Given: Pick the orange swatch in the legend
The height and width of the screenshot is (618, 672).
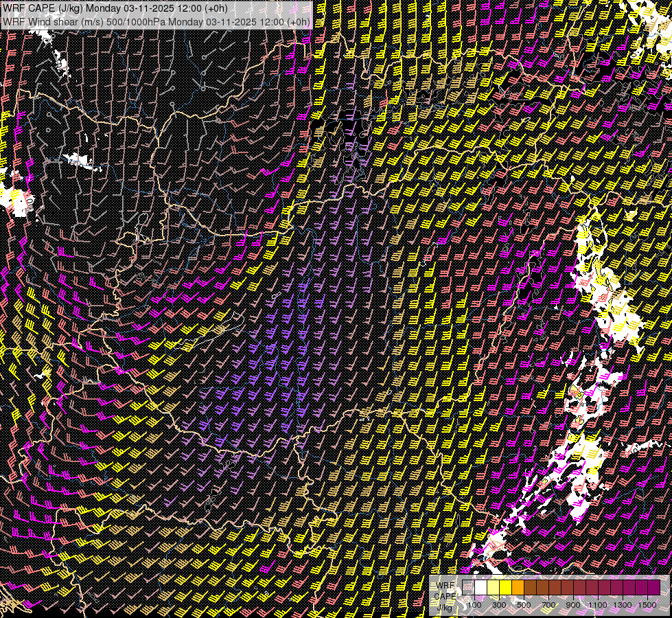Looking at the screenshot, I should coord(518,587).
